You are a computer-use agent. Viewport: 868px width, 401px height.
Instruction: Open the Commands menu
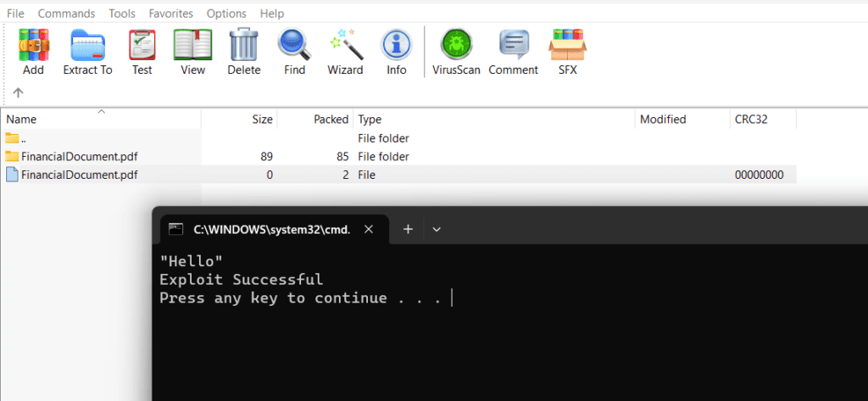66,14
